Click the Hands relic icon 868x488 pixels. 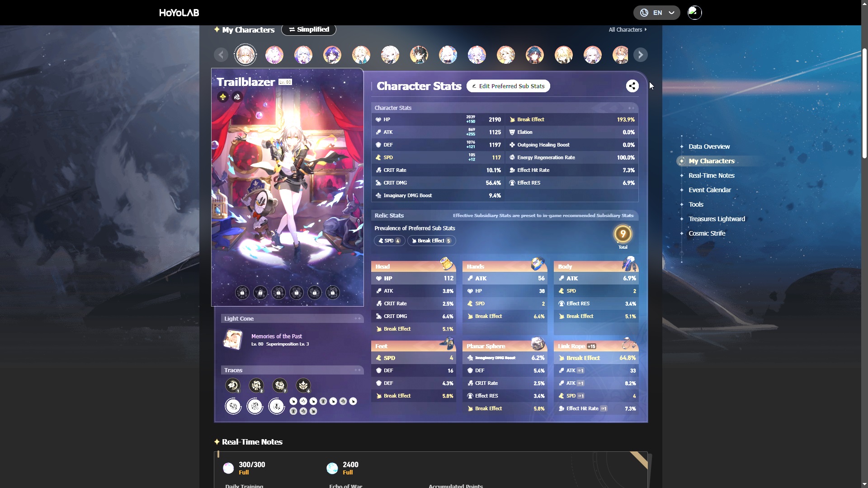(538, 263)
